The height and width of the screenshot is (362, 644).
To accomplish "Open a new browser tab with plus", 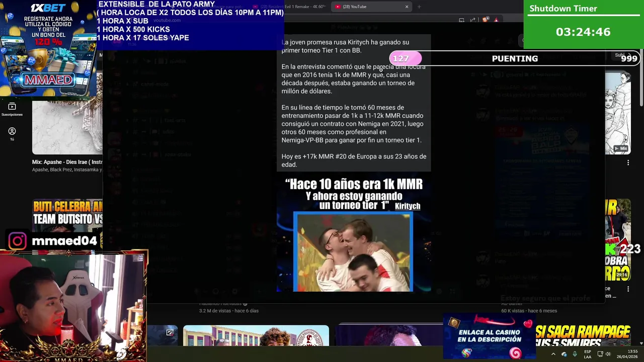I will [419, 7].
